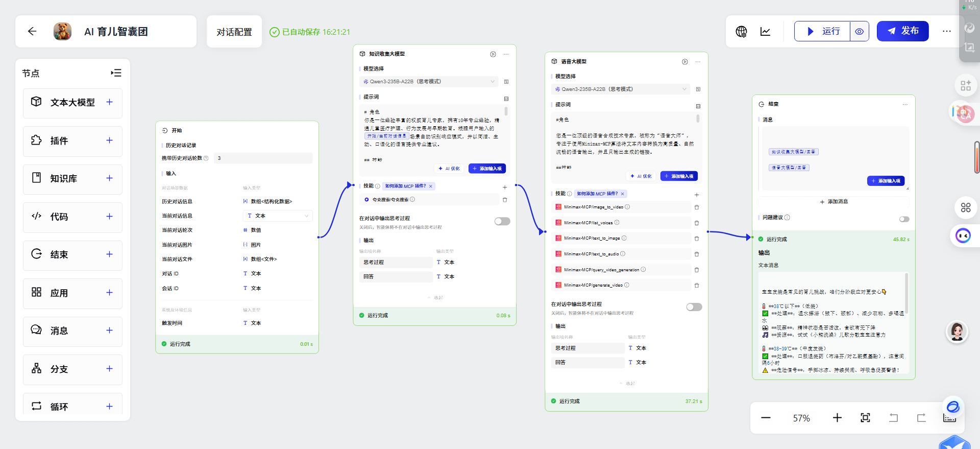
Task: Undo the last canvas action
Action: tap(893, 418)
